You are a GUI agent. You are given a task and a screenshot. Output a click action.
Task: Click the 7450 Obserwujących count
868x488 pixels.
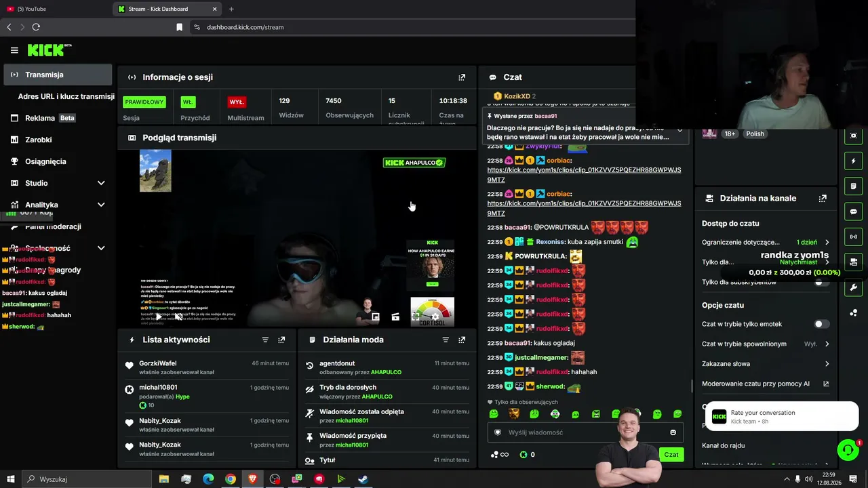pos(349,108)
